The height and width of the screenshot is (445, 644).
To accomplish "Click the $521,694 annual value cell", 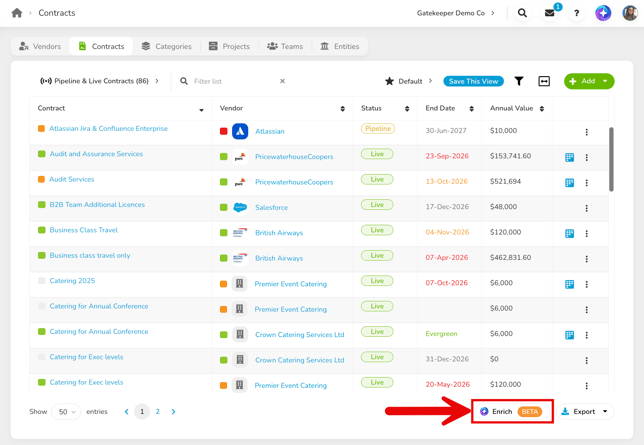I will click(505, 181).
